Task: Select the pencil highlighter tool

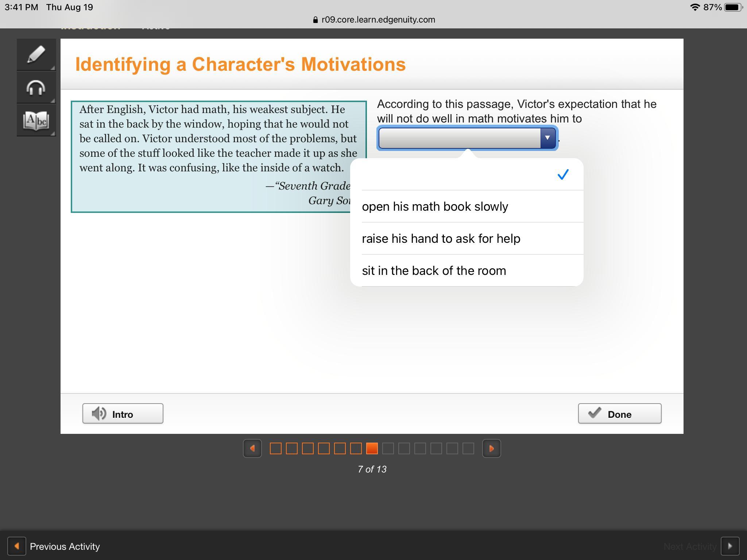Action: click(36, 55)
